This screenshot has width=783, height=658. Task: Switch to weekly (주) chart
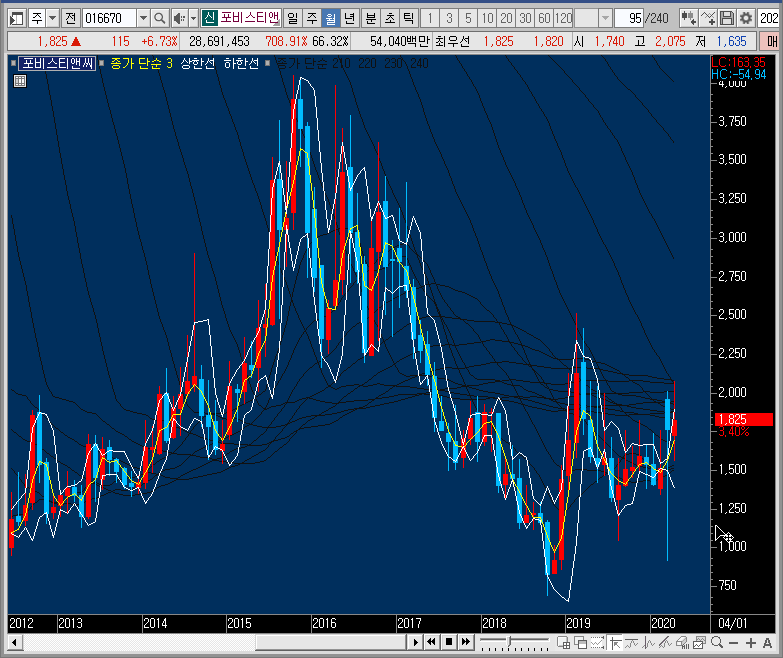(x=312, y=18)
